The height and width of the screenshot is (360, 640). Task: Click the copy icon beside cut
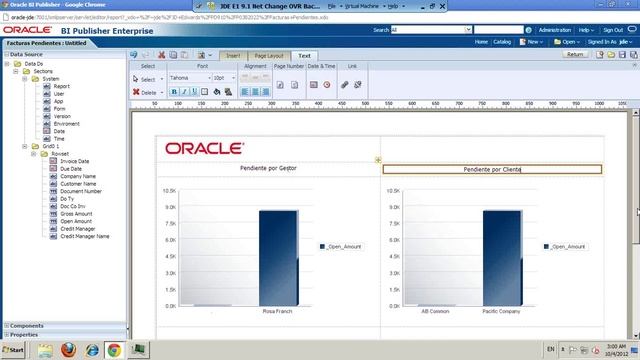click(x=173, y=55)
